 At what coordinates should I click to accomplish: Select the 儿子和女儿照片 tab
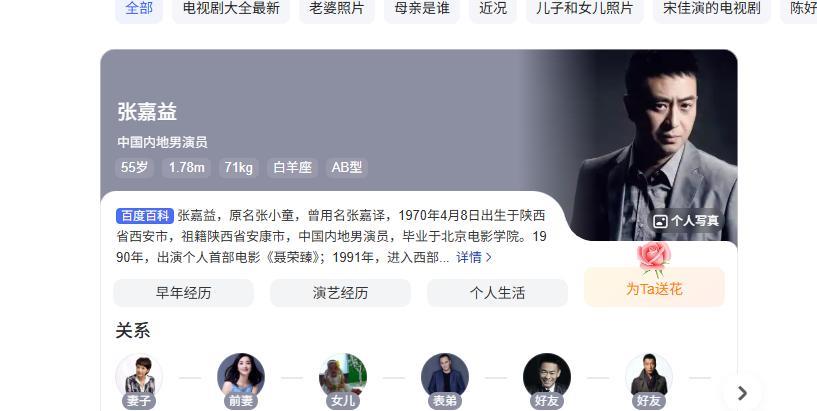coord(585,9)
